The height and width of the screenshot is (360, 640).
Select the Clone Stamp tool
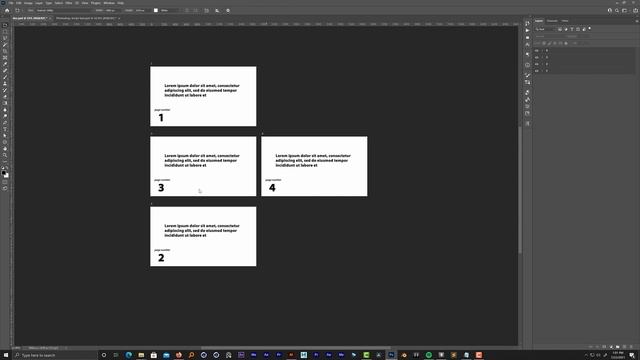5,84
